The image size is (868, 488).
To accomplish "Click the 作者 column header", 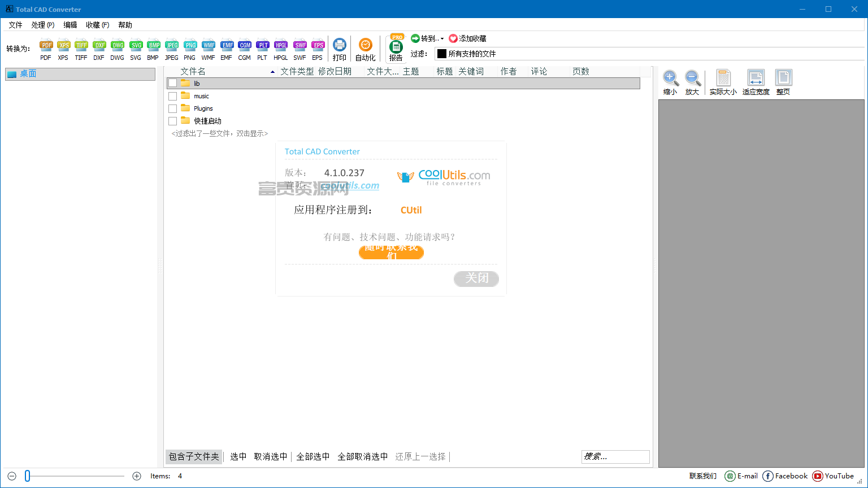I will point(509,71).
